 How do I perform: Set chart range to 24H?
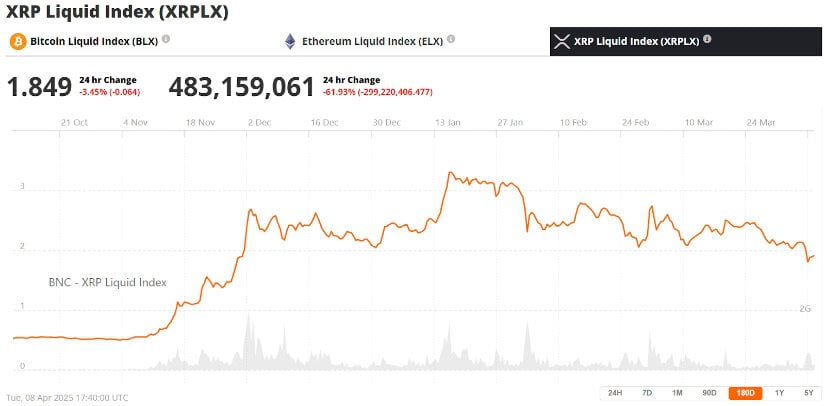point(615,392)
